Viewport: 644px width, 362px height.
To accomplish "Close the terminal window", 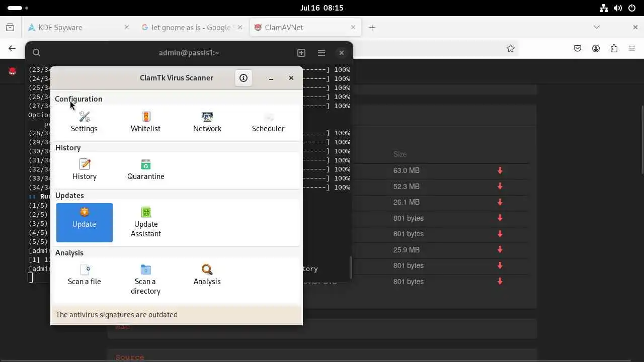I will (x=342, y=53).
